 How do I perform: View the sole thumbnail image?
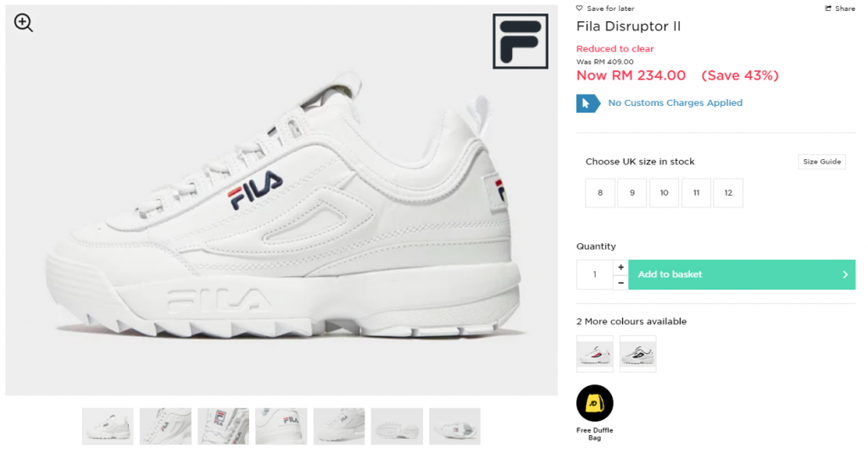click(x=397, y=427)
